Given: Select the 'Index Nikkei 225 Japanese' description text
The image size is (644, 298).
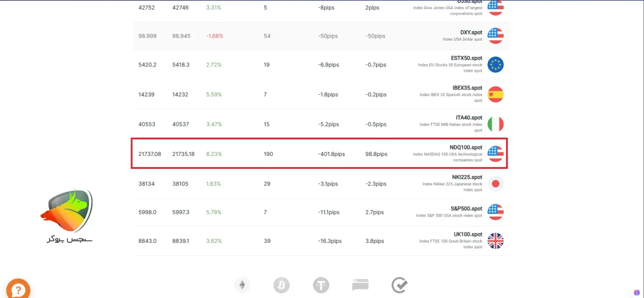Looking at the screenshot, I should (x=452, y=187).
